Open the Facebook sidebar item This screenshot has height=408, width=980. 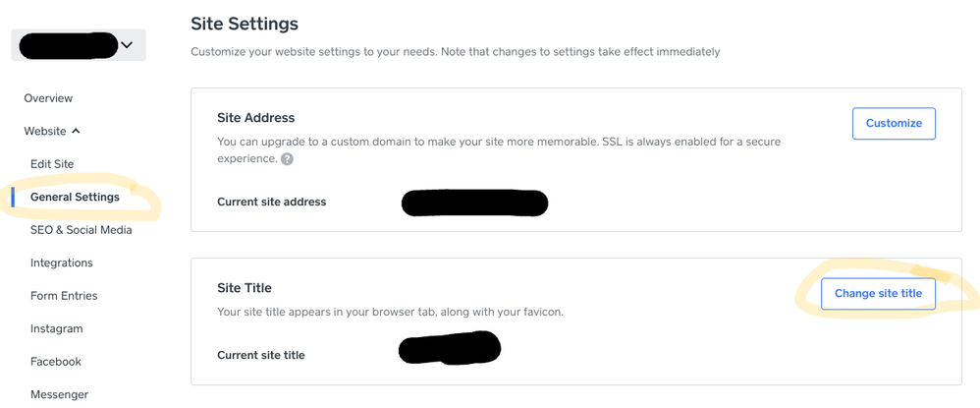coord(56,362)
